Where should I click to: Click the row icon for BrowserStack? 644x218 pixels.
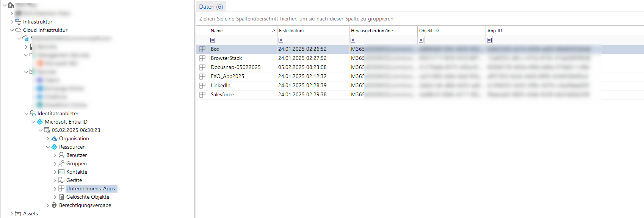pyautogui.click(x=202, y=58)
